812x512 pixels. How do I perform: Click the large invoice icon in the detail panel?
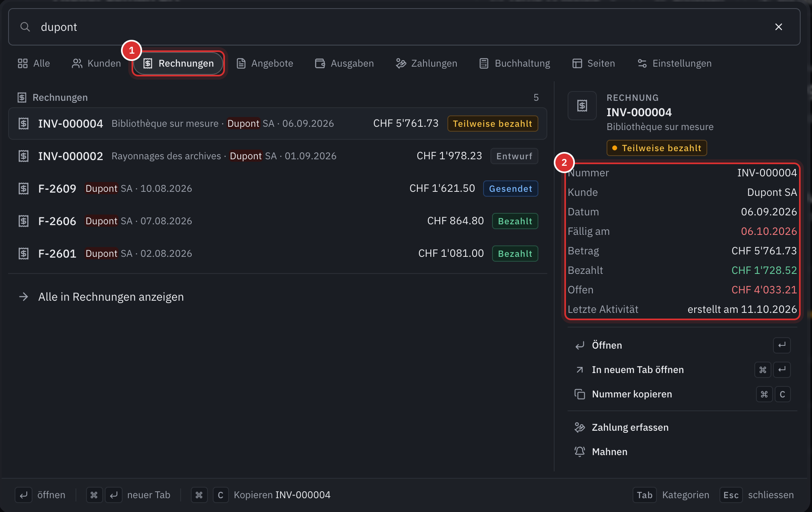[582, 106]
